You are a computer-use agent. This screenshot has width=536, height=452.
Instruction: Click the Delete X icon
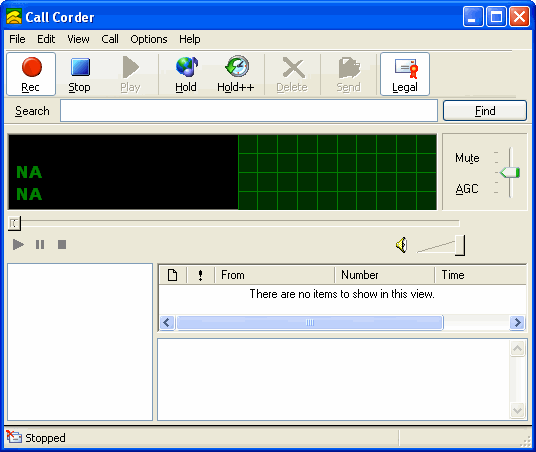click(294, 68)
